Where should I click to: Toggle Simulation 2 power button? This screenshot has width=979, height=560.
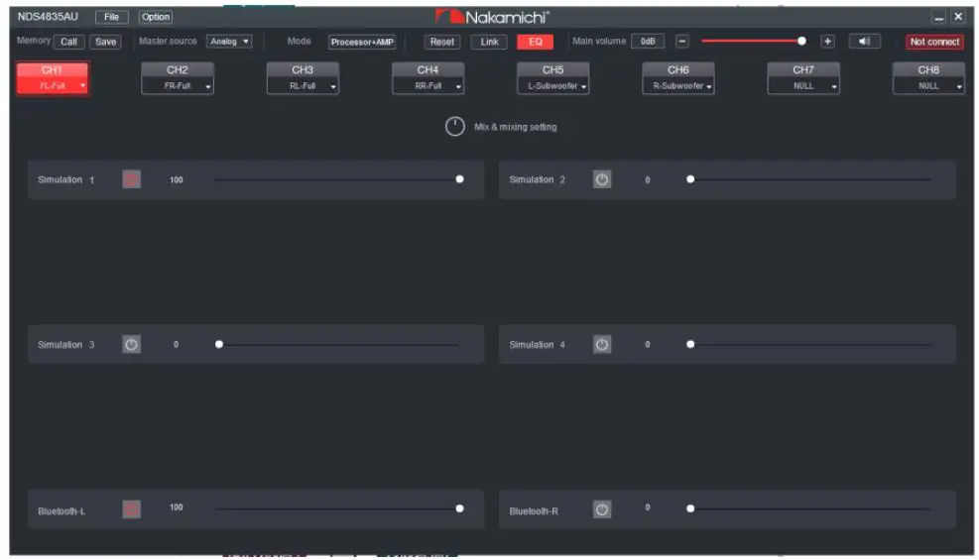pyautogui.click(x=602, y=179)
